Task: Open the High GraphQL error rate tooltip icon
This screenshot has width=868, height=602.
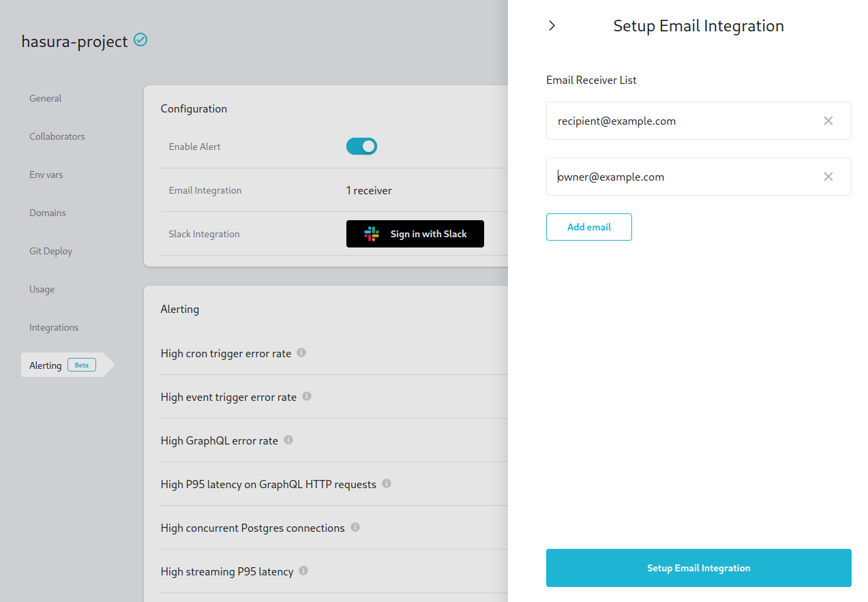Action: pos(288,440)
